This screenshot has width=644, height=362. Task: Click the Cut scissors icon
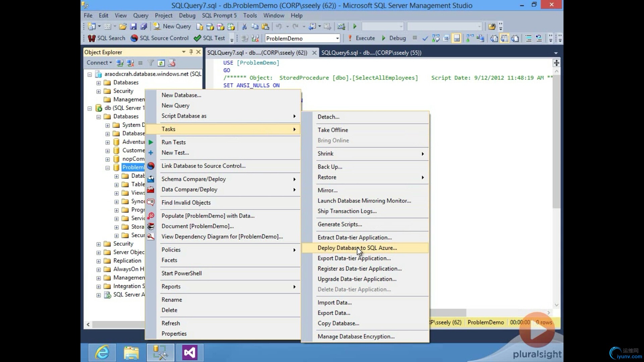pos(244,26)
